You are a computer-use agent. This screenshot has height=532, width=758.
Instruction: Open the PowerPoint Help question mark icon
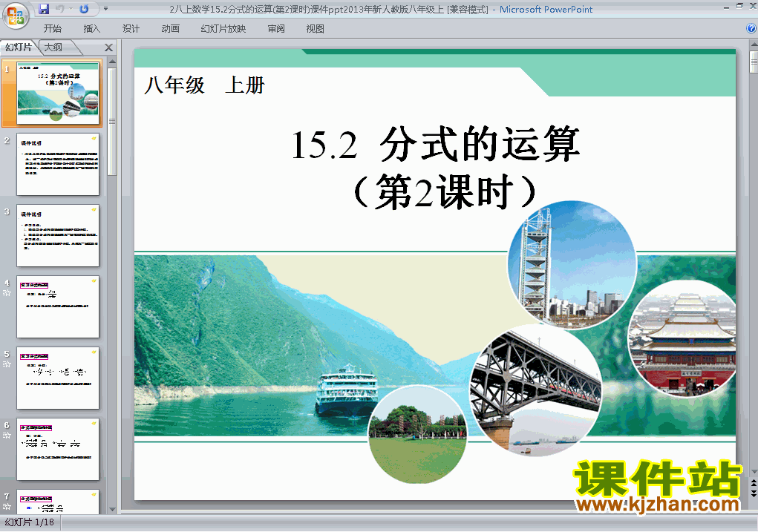[751, 28]
